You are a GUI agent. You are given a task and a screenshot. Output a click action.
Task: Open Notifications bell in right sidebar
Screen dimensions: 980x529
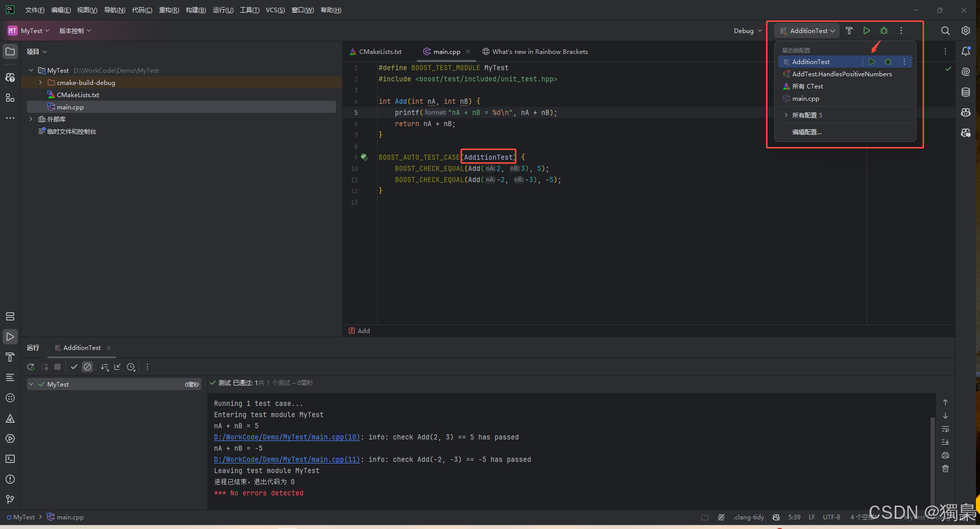(x=966, y=51)
